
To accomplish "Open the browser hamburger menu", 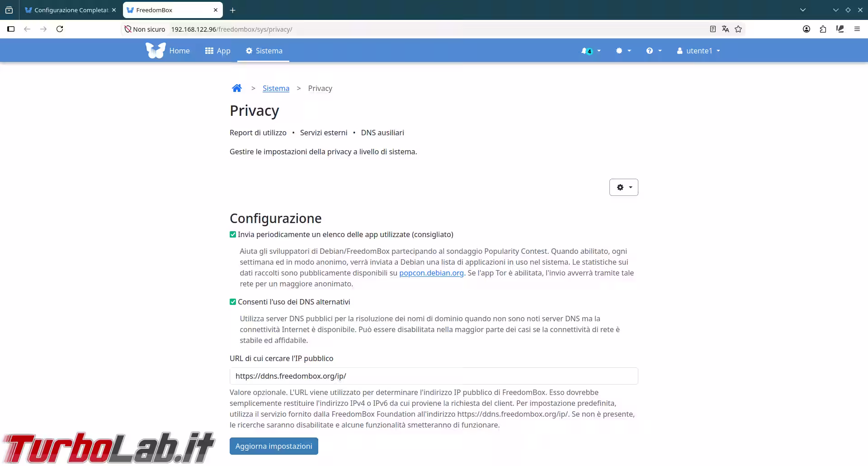I will [x=857, y=29].
